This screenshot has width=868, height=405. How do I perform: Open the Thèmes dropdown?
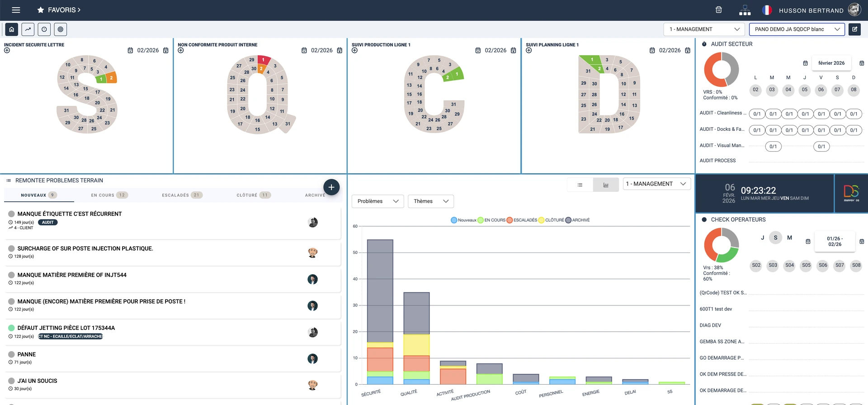[430, 201]
